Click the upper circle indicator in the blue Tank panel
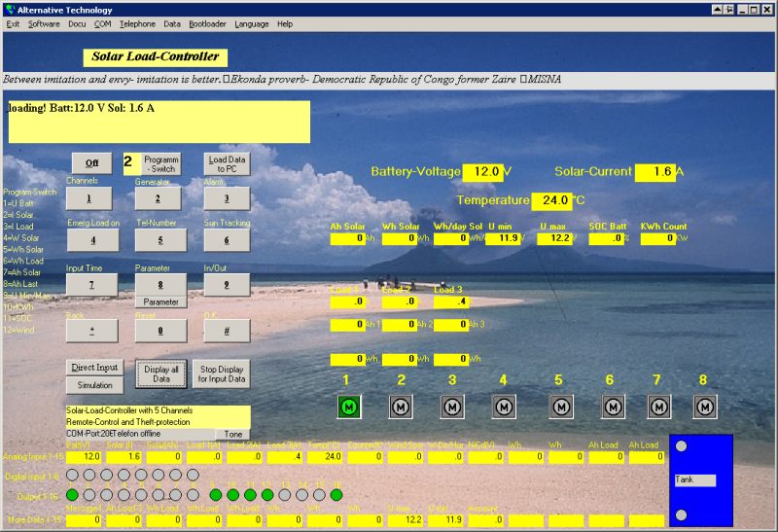Image resolution: width=778 pixels, height=532 pixels. pos(682,446)
